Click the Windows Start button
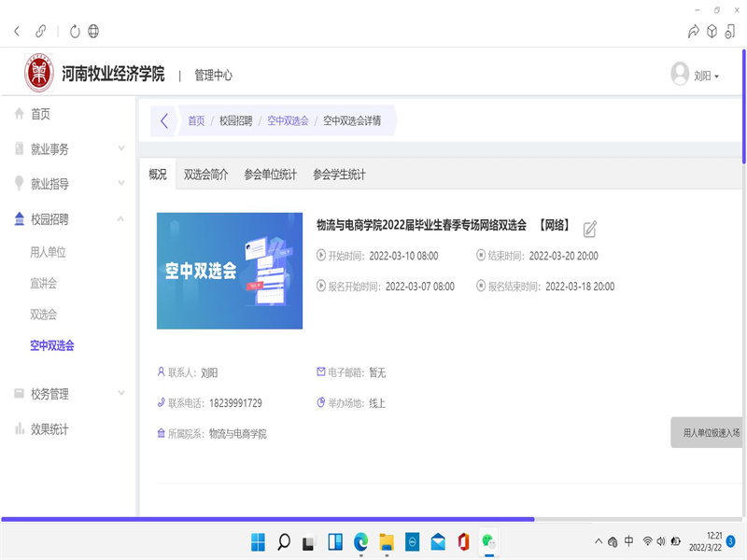 [x=258, y=541]
